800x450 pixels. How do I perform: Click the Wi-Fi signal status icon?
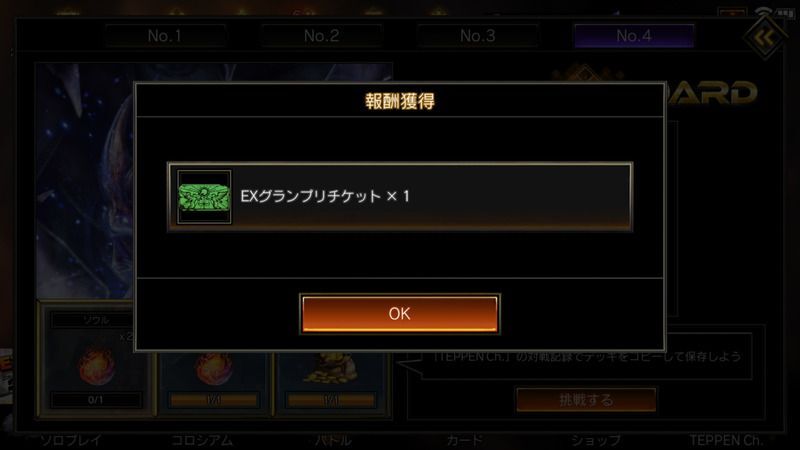click(x=763, y=12)
